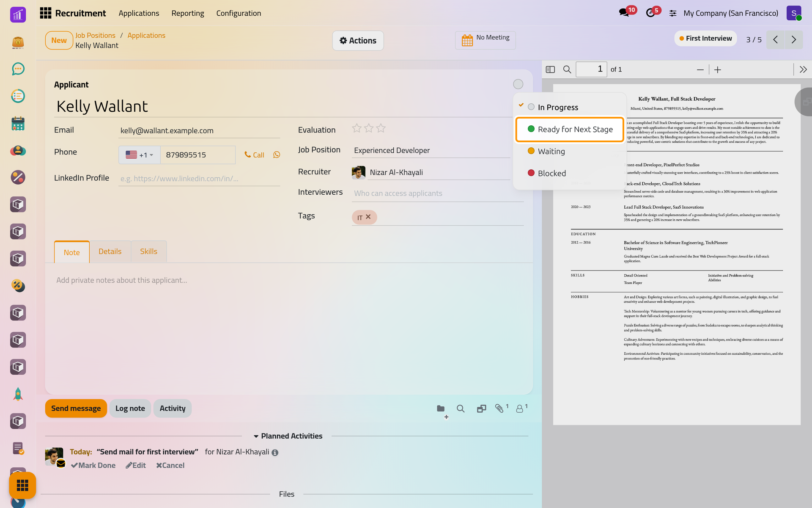
Task: Click the attachments paperclip icon
Action: [x=499, y=409]
